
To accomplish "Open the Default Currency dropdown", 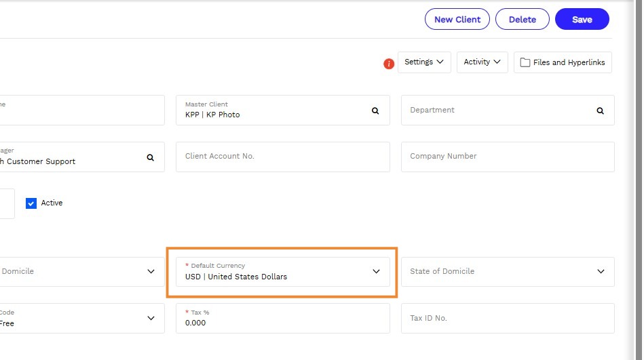I will 282,272.
